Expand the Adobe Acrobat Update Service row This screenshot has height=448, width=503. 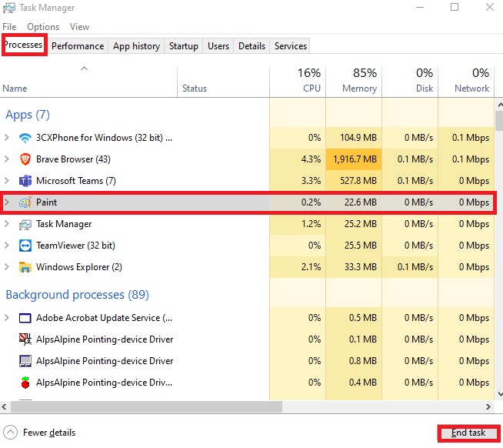pos(6,318)
